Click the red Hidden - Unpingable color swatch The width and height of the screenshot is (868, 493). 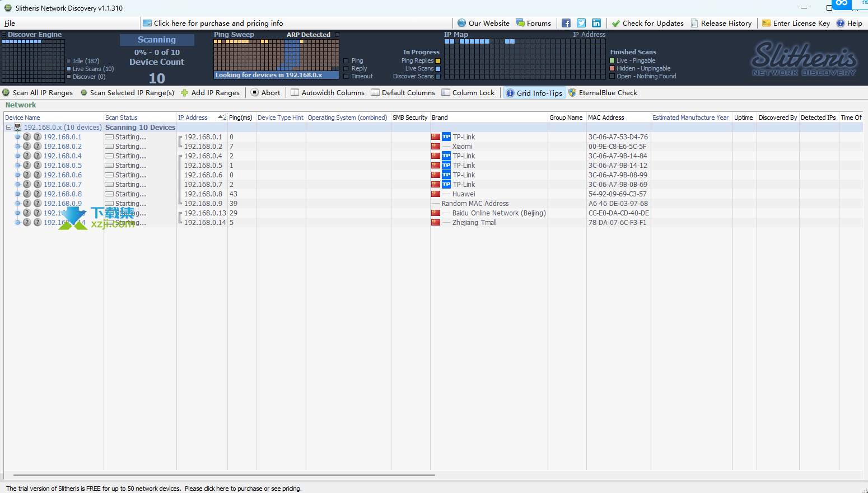pos(612,68)
